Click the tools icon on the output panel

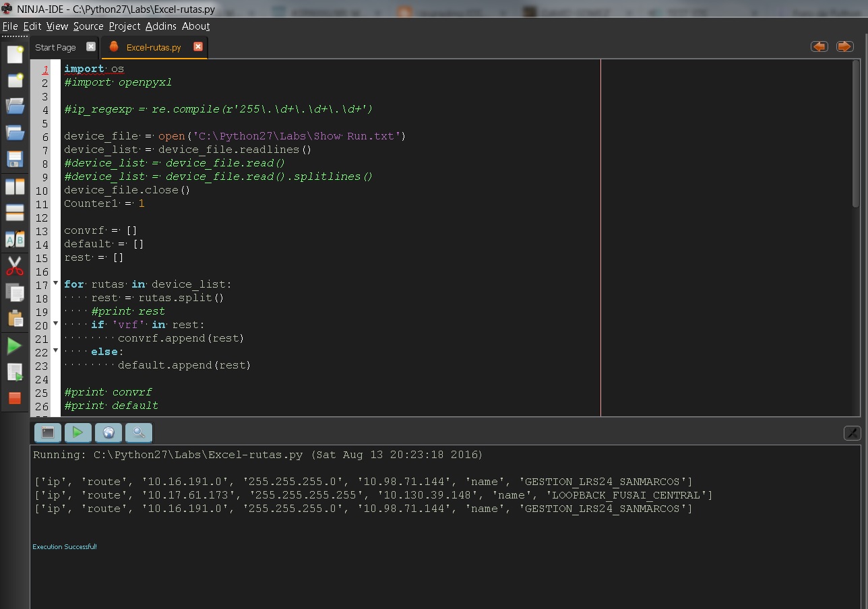pos(852,433)
